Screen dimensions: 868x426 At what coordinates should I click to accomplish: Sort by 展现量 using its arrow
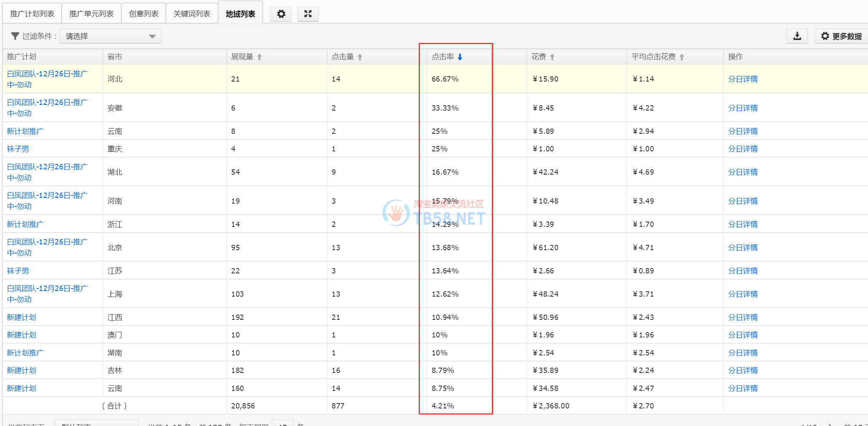[259, 57]
